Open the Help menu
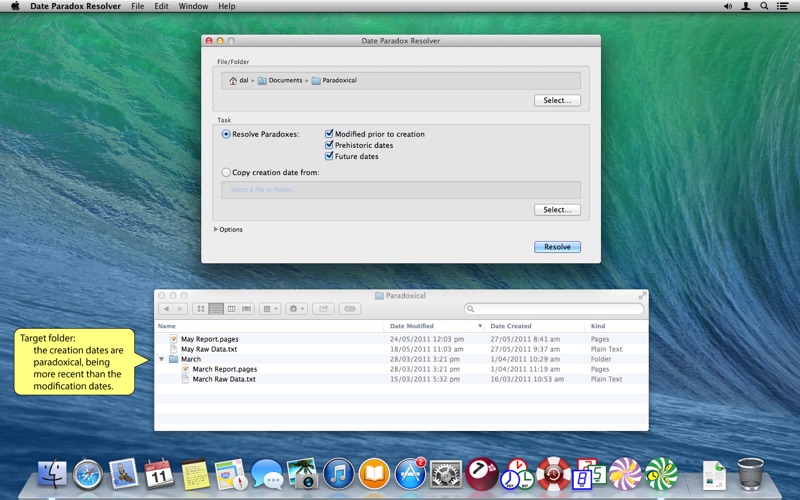 tap(227, 6)
